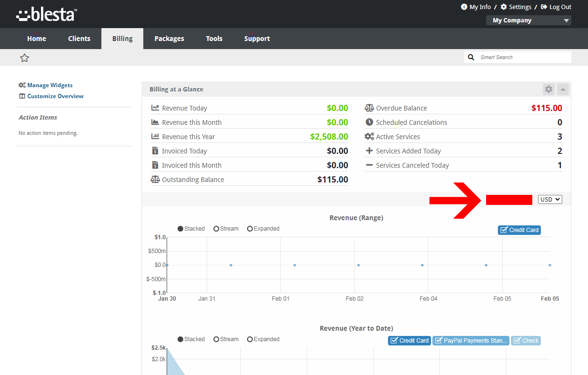The image size is (588, 375).
Task: Collapse the Billing at a Glance widget
Action: (x=563, y=89)
